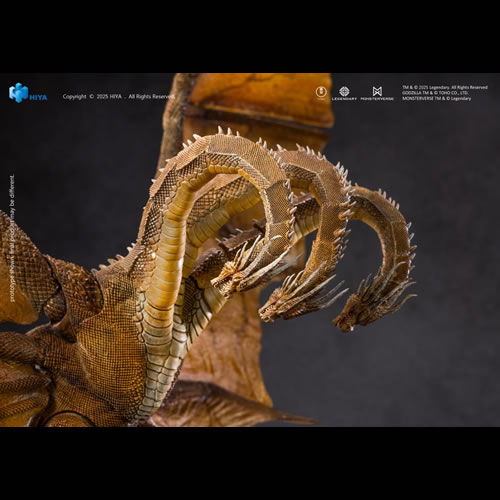Click the LEGENDARY caption under its emblem
This screenshot has height=500, width=500.
(x=344, y=99)
